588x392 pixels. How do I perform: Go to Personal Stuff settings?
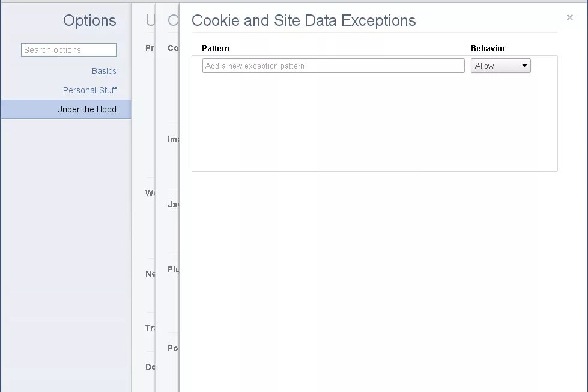point(89,91)
